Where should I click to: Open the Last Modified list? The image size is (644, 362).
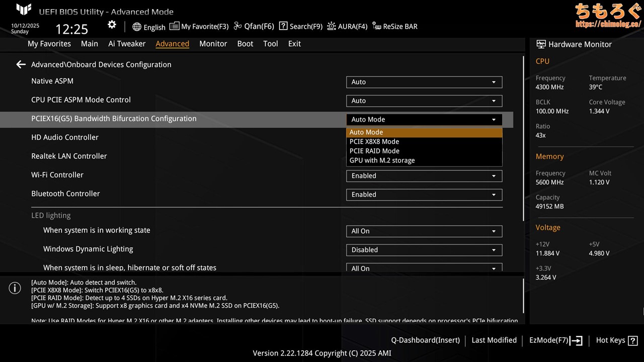(494, 340)
